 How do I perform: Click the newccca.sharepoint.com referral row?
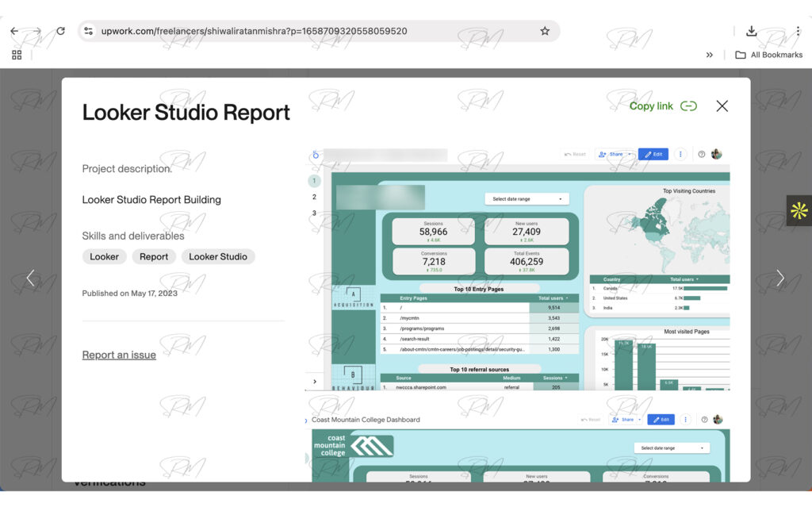[x=480, y=387]
